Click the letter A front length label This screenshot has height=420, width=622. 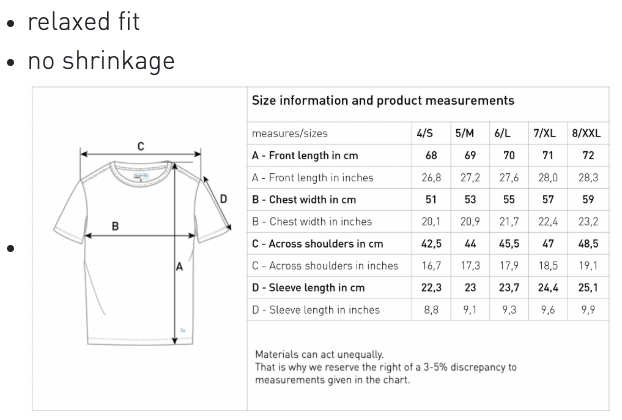179,267
